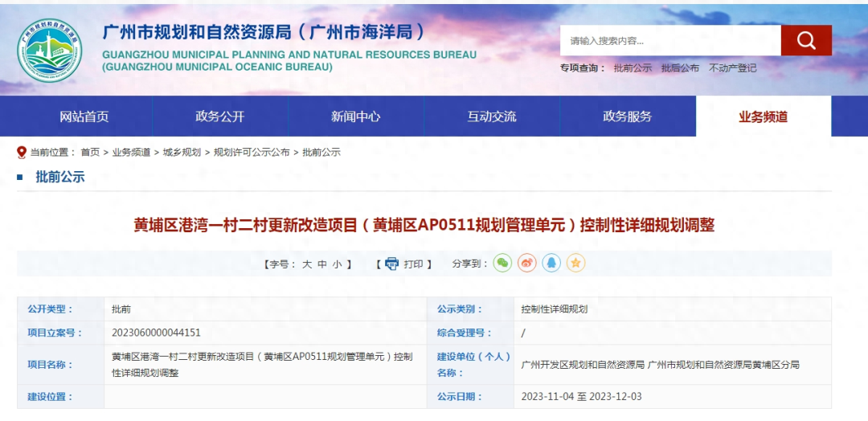Share via the QQ penguin icon
This screenshot has height=421, width=868.
point(551,264)
